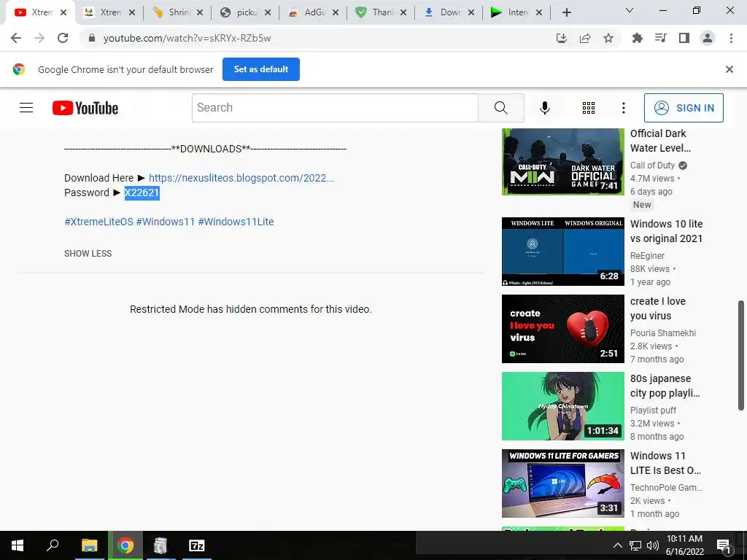Switch to the Down browser tab
The image size is (747, 560).
449,13
